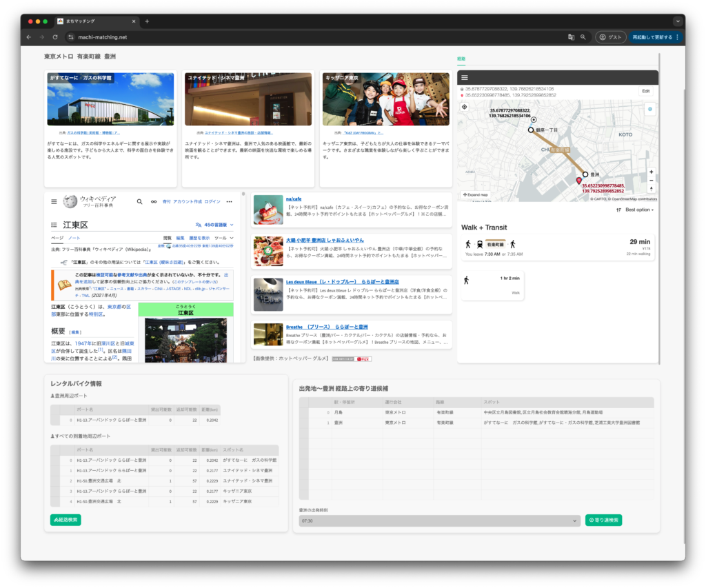The width and height of the screenshot is (706, 588).
Task: Open the na/cafe restaurant link
Action: [x=294, y=199]
